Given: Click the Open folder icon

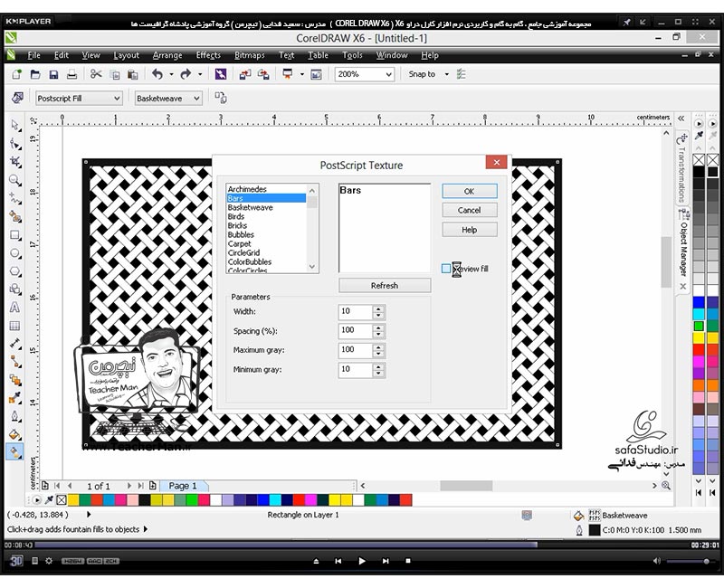Looking at the screenshot, I should 35,74.
